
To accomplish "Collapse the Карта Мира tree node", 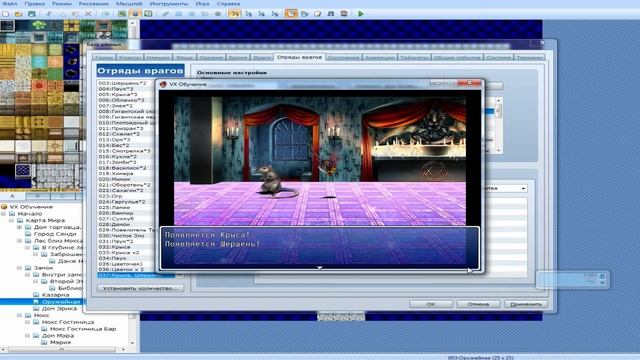I will 12,220.
